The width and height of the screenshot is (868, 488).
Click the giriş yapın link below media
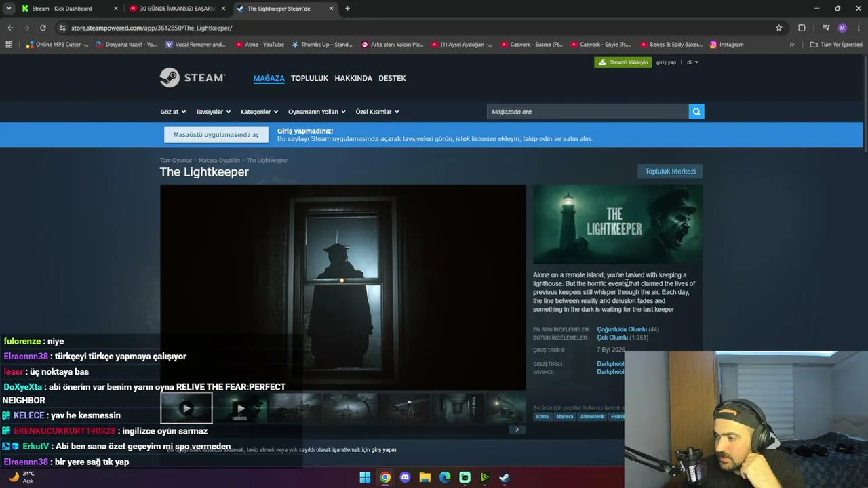[x=384, y=450]
